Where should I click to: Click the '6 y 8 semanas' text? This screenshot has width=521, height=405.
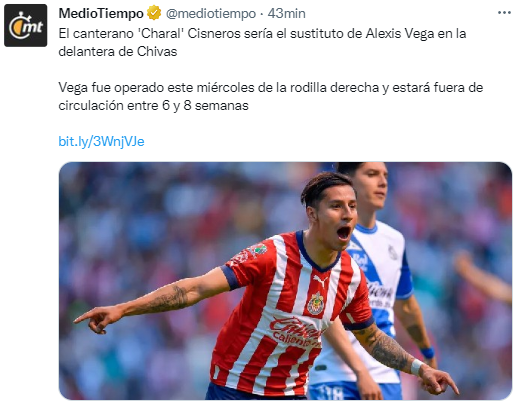click(x=205, y=106)
